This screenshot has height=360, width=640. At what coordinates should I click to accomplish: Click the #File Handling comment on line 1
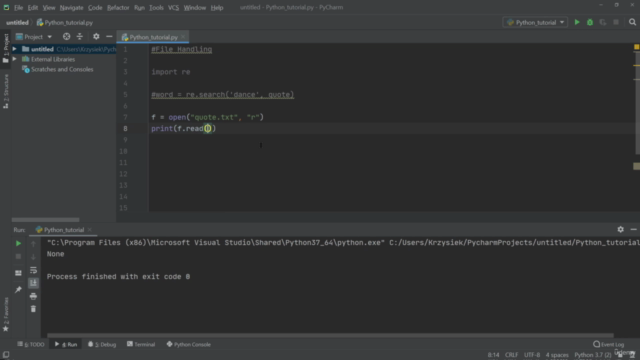[x=182, y=49]
